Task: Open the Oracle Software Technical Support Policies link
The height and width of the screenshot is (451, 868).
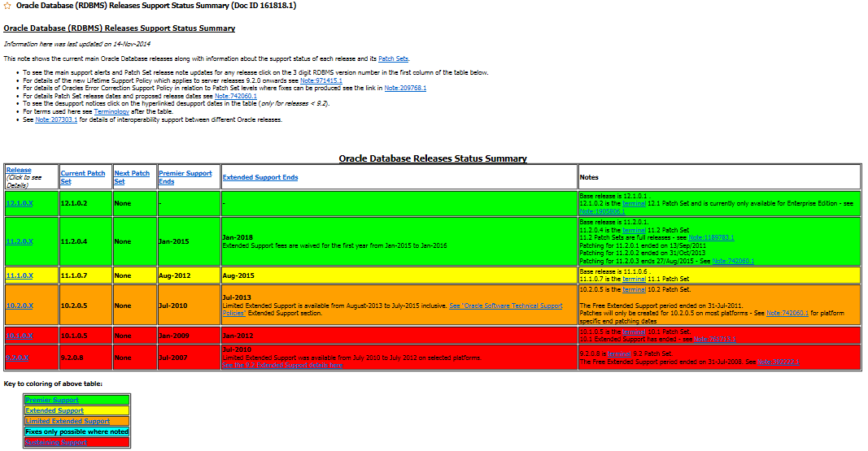Action: point(505,306)
